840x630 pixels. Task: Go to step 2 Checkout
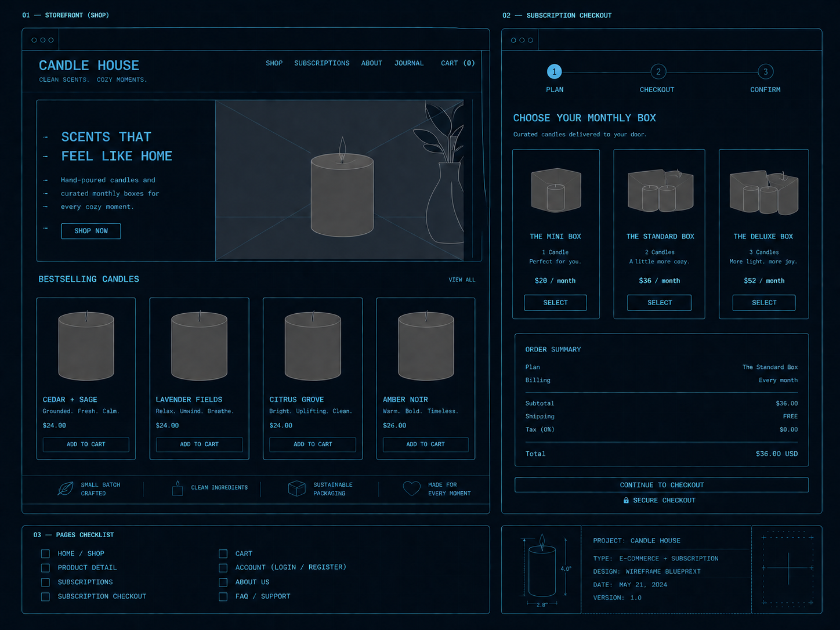pos(658,71)
